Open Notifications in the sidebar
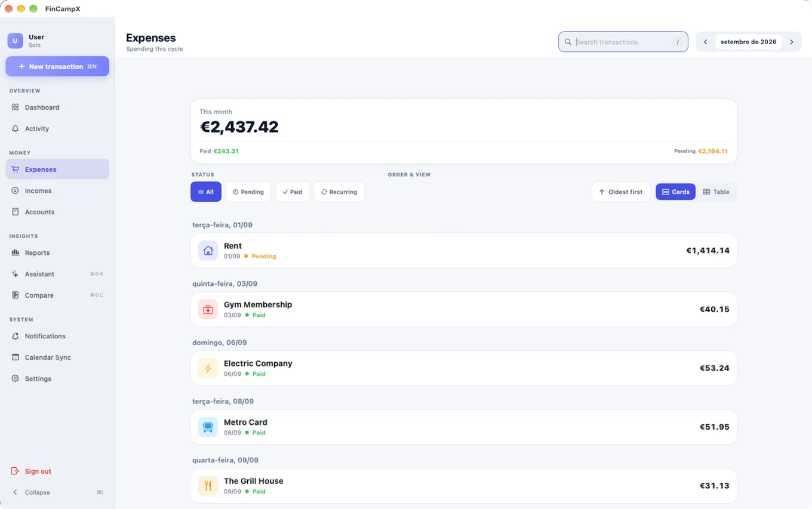 pyautogui.click(x=57, y=337)
